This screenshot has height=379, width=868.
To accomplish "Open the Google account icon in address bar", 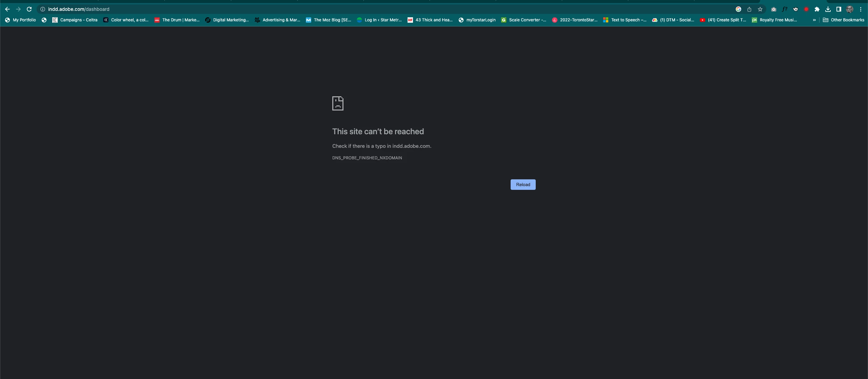I will pyautogui.click(x=738, y=9).
